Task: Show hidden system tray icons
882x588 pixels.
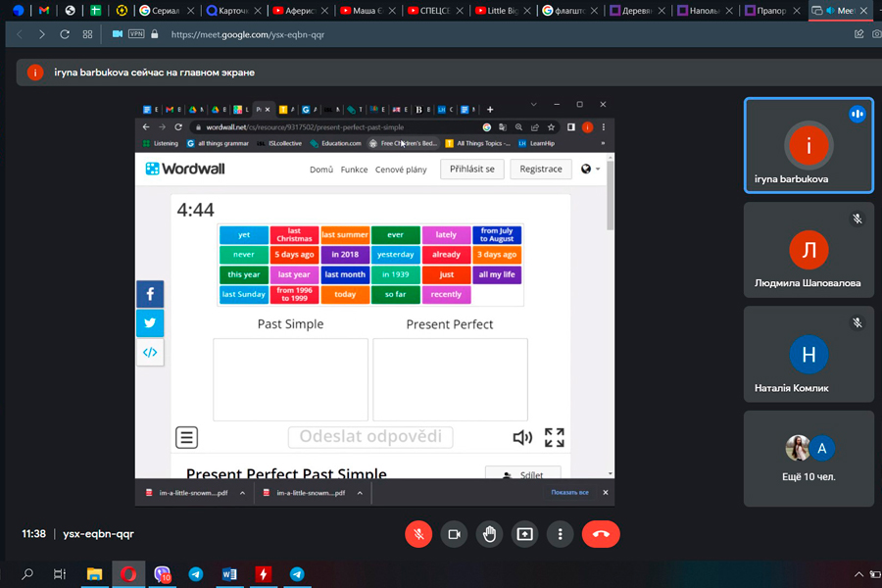Action: coord(858,574)
